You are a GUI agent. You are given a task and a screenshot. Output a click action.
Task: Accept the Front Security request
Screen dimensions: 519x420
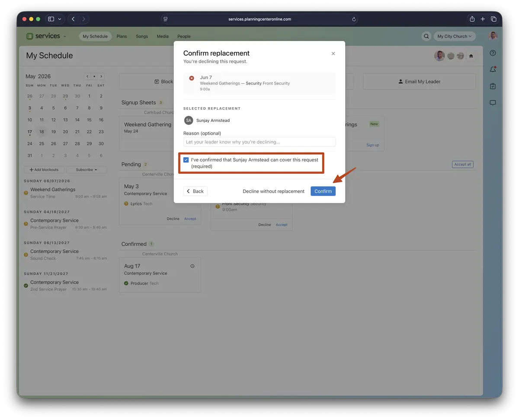(x=282, y=225)
